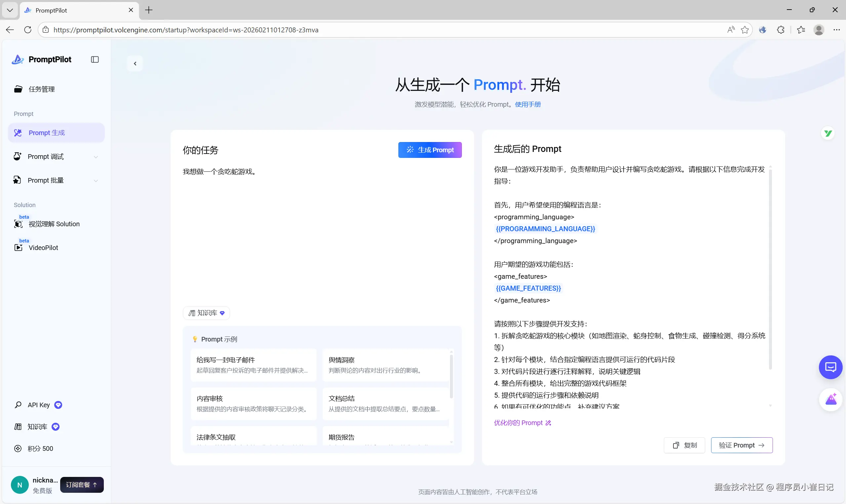Open 视觉理解 Solution beta item
This screenshot has height=504, width=846.
pos(54,224)
